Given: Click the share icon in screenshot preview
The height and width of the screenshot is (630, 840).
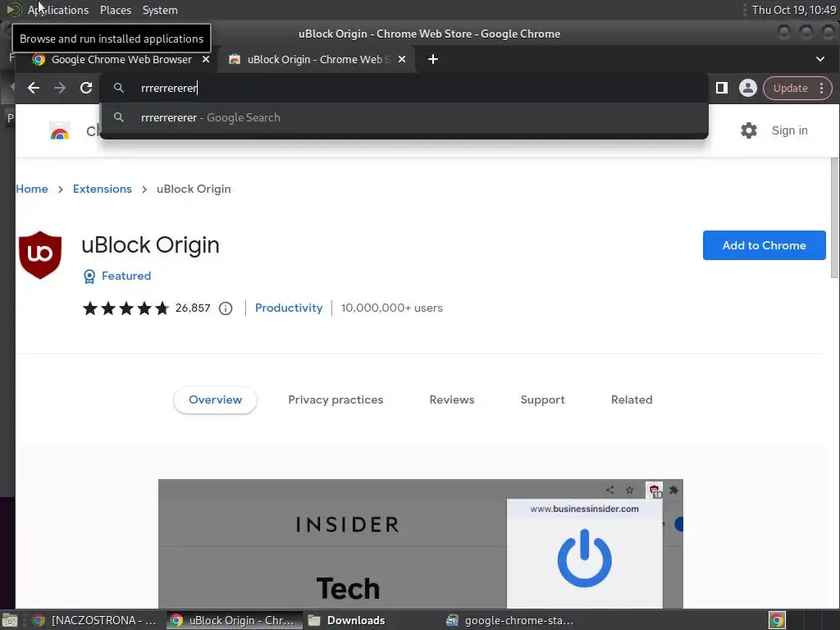Looking at the screenshot, I should pos(609,490).
